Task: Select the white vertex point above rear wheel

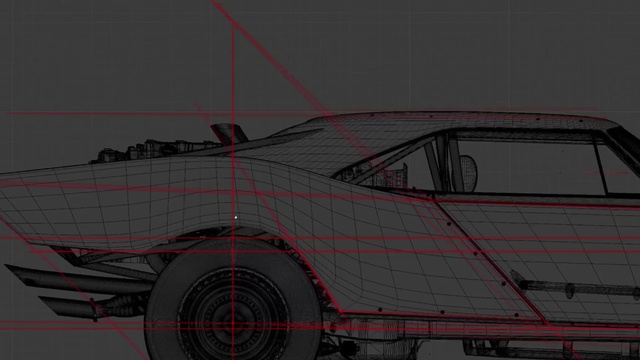Action: click(x=236, y=218)
